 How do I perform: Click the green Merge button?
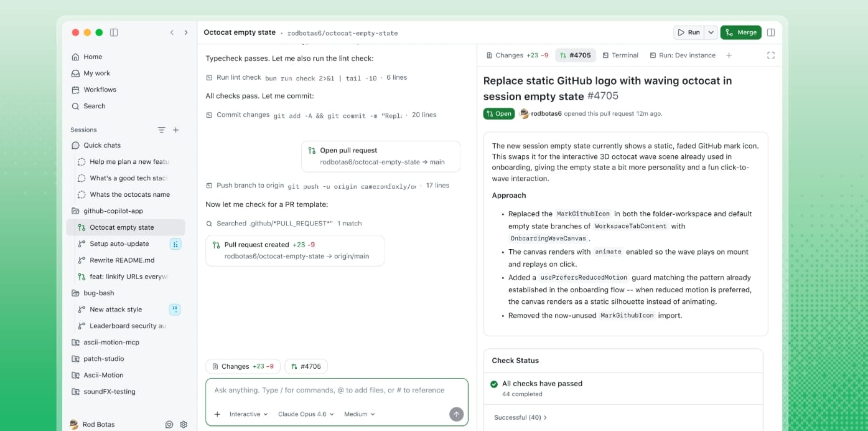point(740,32)
